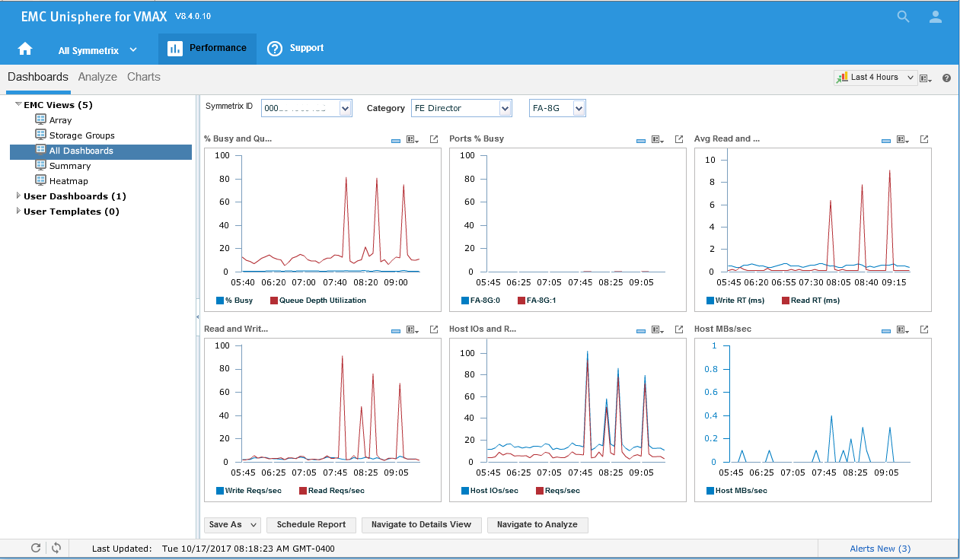
Task: Open the Alerts New (3) link
Action: (880, 548)
